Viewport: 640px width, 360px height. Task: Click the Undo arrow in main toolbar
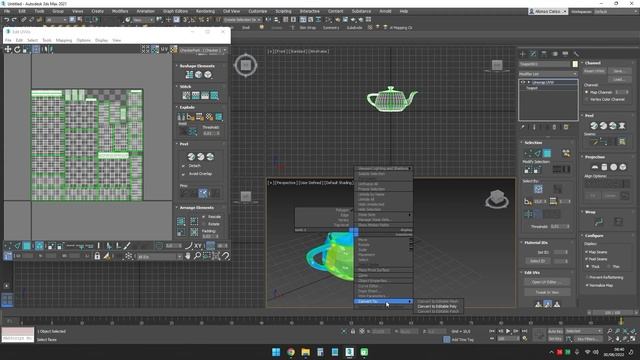(x=6, y=20)
